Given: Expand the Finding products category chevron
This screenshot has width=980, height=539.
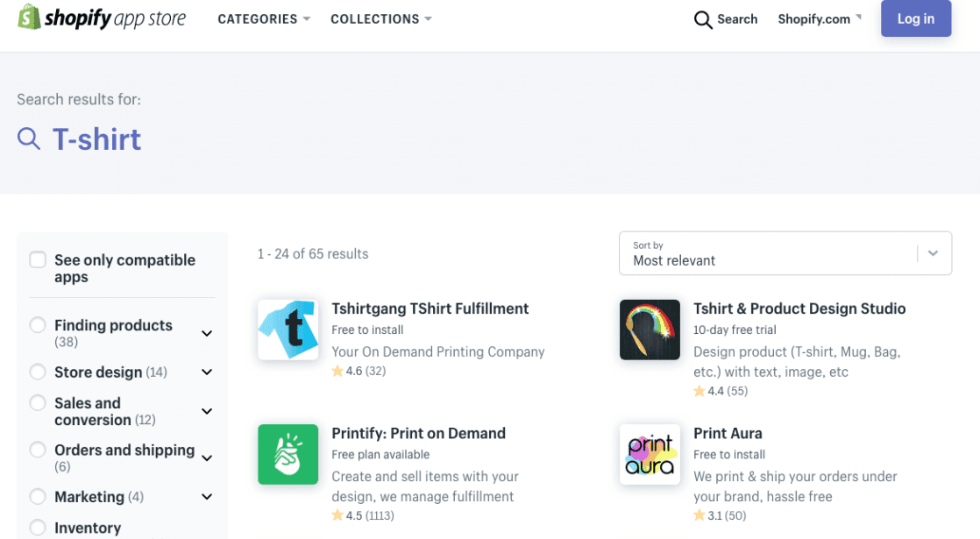Looking at the screenshot, I should click(x=207, y=334).
